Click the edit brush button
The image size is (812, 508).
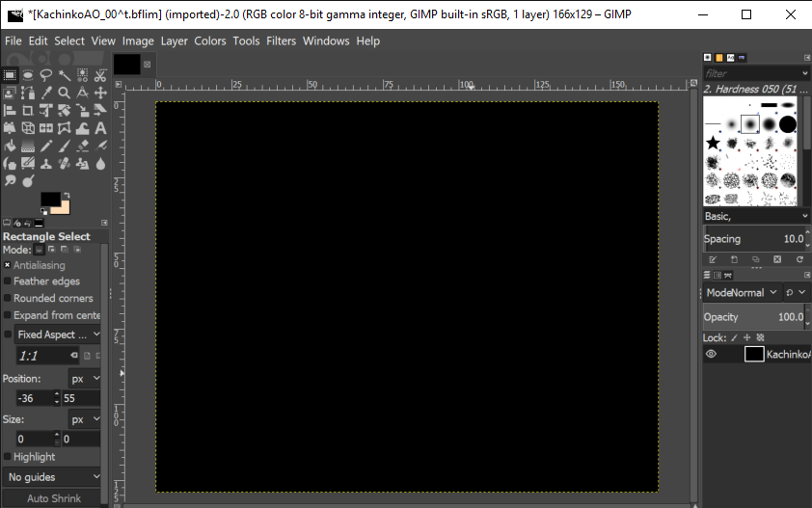pos(713,259)
